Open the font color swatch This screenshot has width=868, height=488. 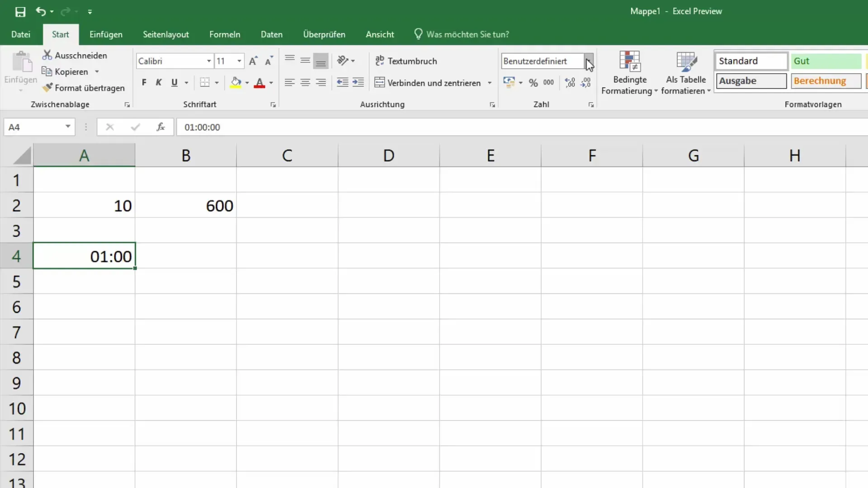(270, 83)
